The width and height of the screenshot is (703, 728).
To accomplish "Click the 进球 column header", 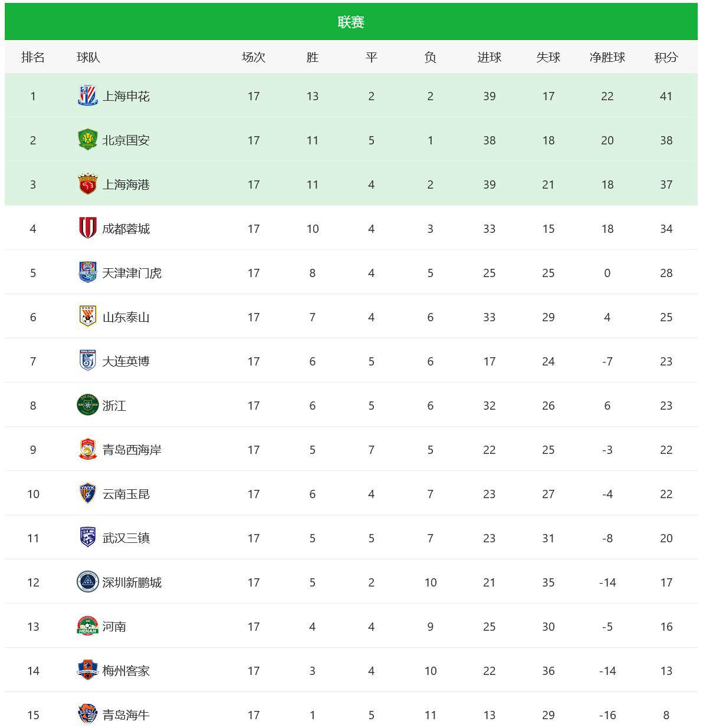I will point(489,57).
